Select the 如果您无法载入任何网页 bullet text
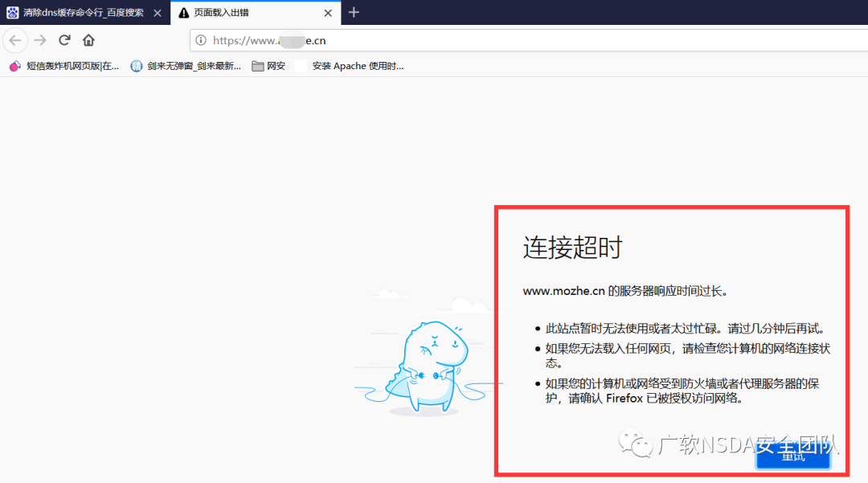Viewport: 868px width, 483px height. pos(687,355)
